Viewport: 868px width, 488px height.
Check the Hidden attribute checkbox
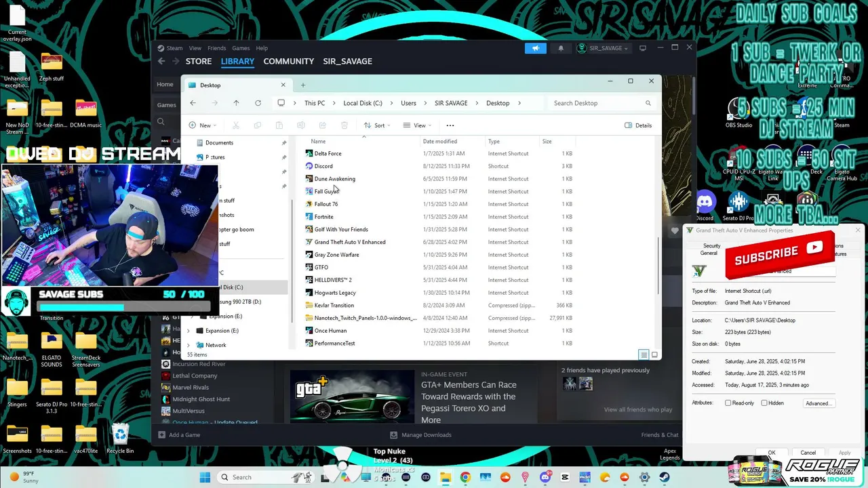(x=764, y=403)
